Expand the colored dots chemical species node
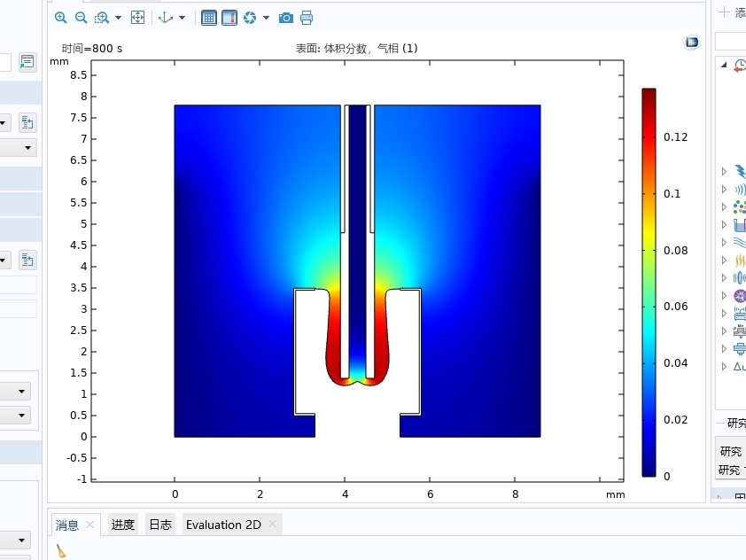Screen dimensions: 746x560 coord(724,207)
